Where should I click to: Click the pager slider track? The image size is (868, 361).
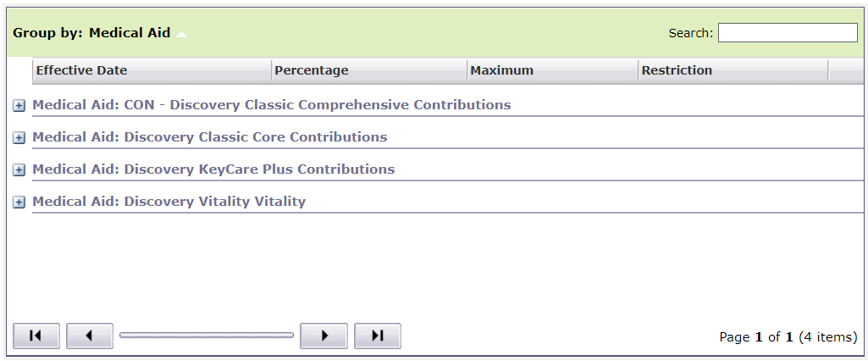207,336
